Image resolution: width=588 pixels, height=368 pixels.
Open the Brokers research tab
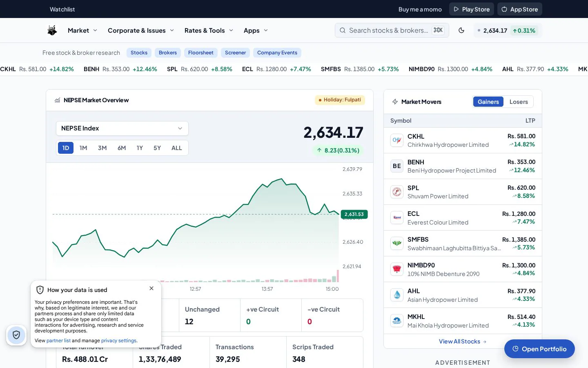pyautogui.click(x=168, y=53)
